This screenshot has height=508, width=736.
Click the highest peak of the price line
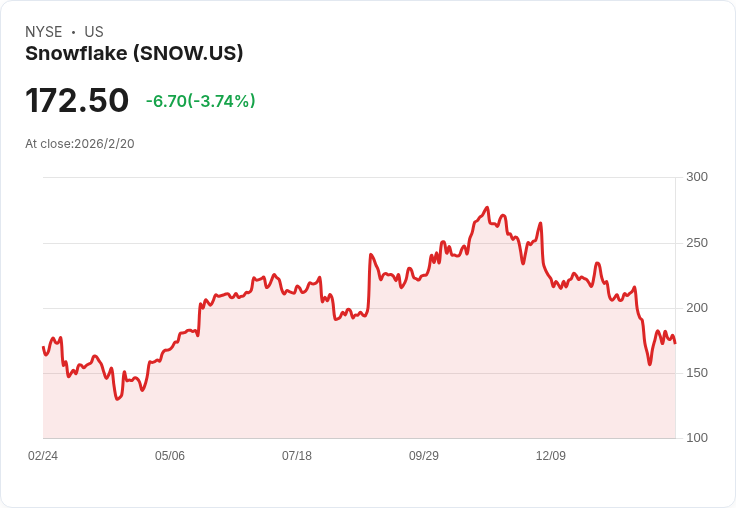[x=487, y=208]
